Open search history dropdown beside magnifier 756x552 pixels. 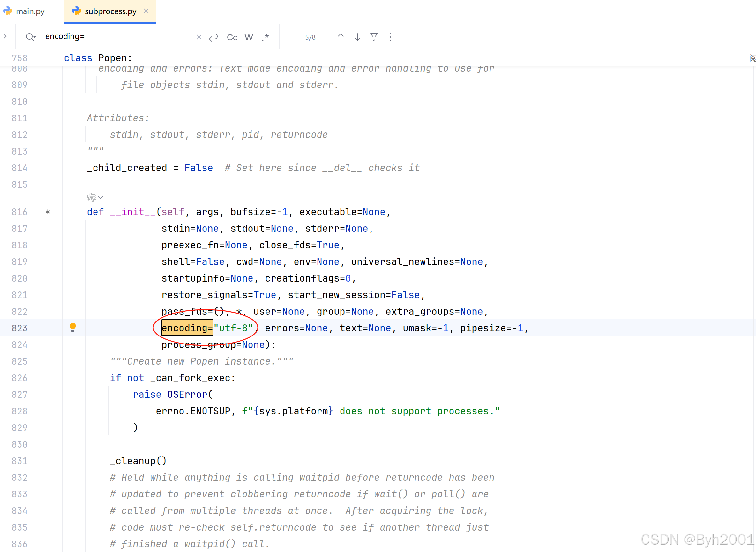[x=30, y=37]
